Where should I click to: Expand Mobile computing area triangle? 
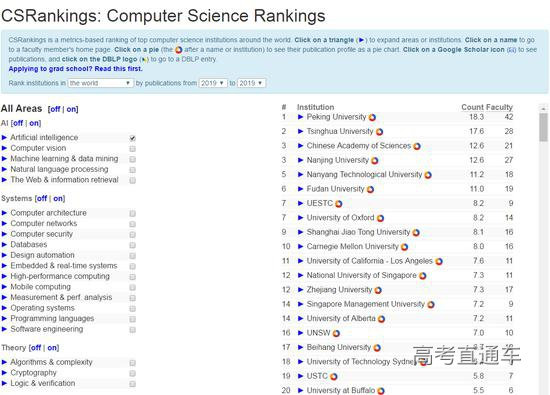(4, 287)
